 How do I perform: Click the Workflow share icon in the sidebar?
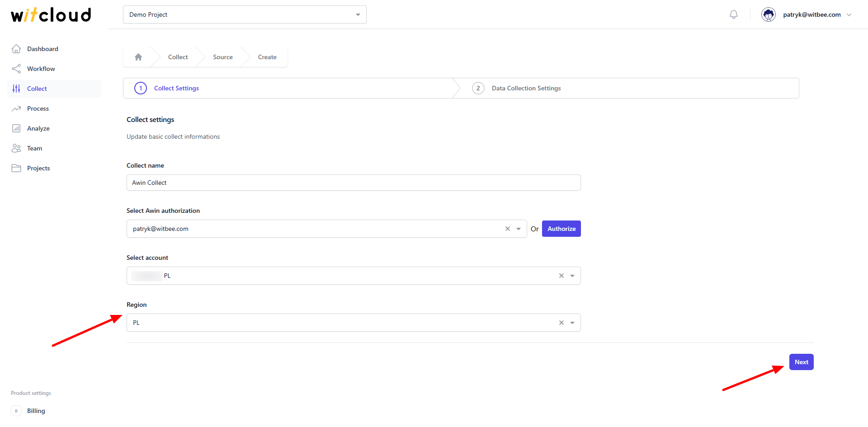(16, 69)
